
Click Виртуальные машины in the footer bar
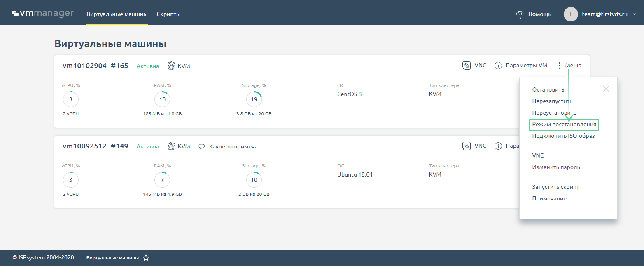[112, 258]
